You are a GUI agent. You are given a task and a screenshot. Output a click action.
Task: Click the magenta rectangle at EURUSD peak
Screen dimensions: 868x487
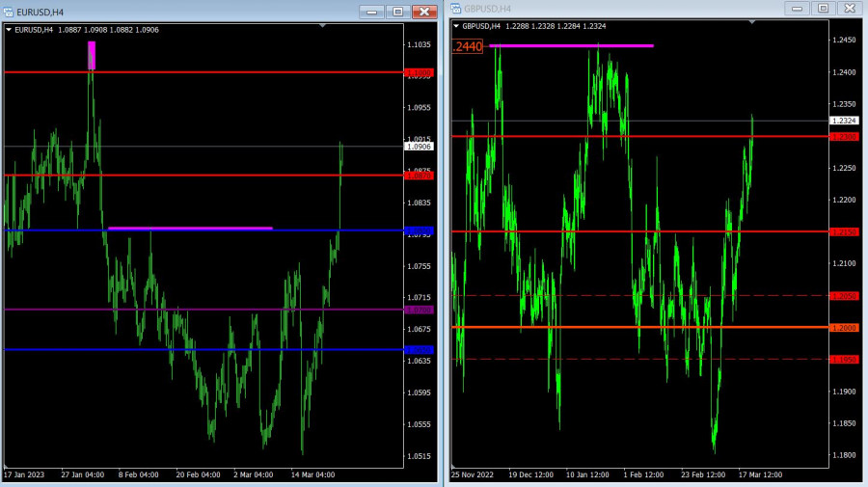tap(92, 55)
